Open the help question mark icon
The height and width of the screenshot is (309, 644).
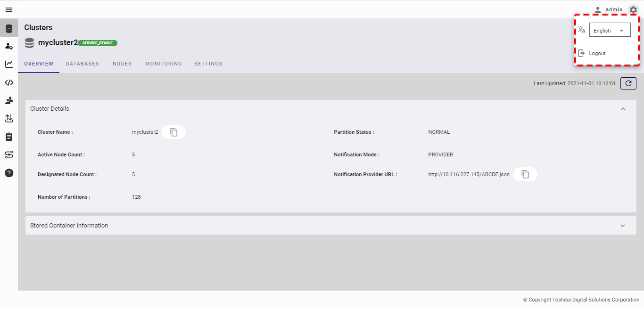(x=9, y=173)
